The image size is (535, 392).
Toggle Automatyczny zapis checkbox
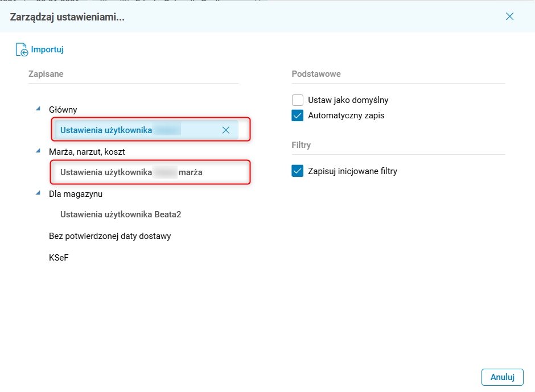click(298, 115)
